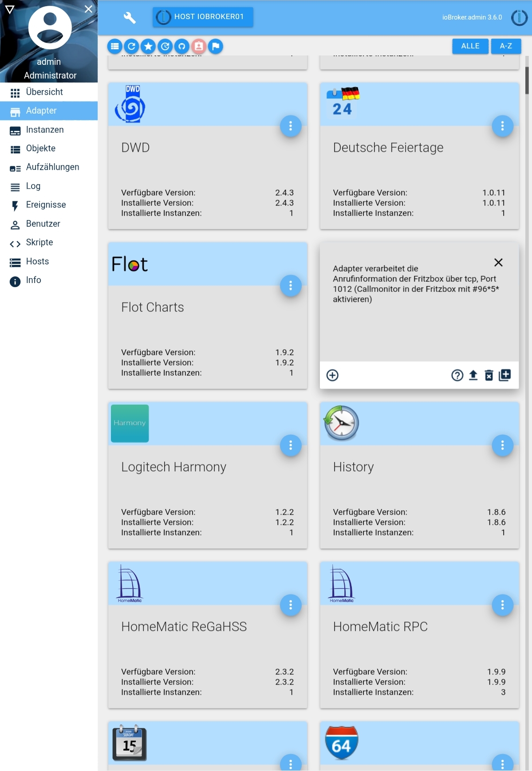The image size is (532, 771).
Task: Open Deutsche Feiertage card's three-dot menu
Action: [x=502, y=126]
